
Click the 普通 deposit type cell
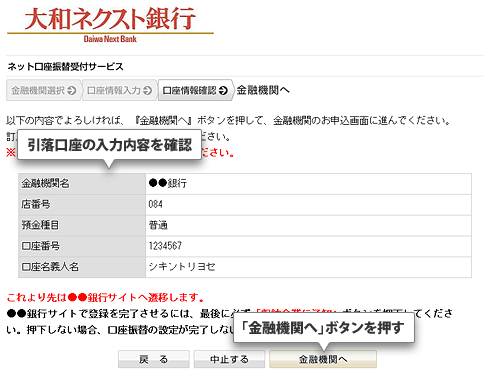pyautogui.click(x=308, y=226)
